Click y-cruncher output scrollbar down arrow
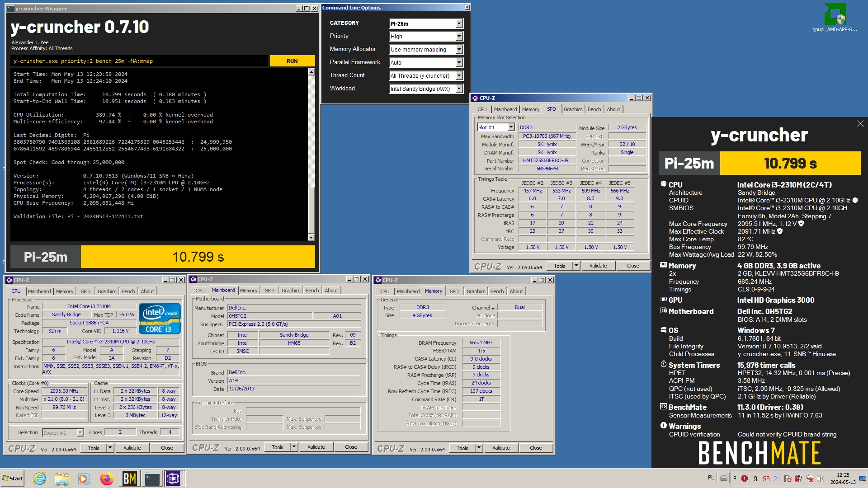The image size is (868, 488). pos(311,237)
